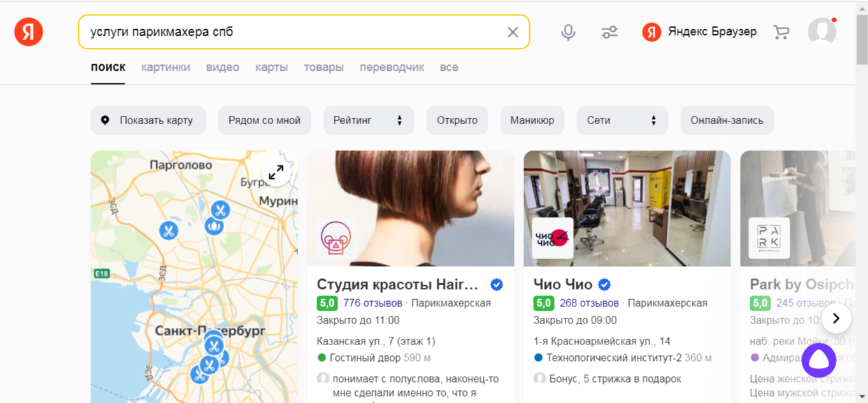The width and height of the screenshot is (868, 403).
Task: Open the Чио Чио title link
Action: click(x=563, y=285)
